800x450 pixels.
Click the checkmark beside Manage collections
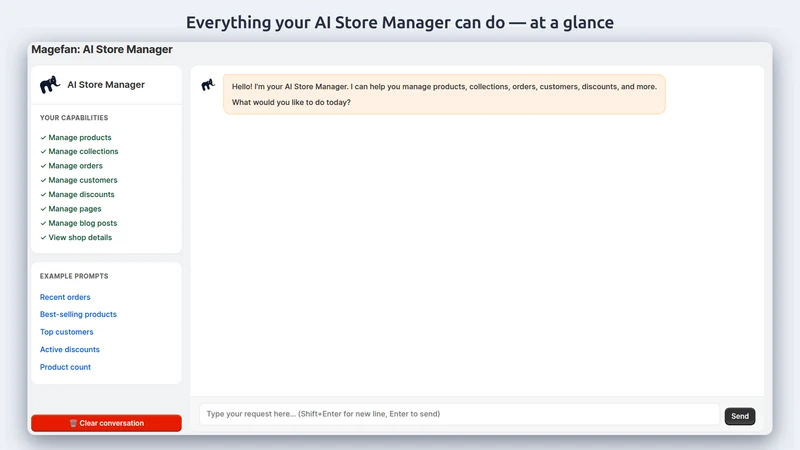pyautogui.click(x=43, y=152)
